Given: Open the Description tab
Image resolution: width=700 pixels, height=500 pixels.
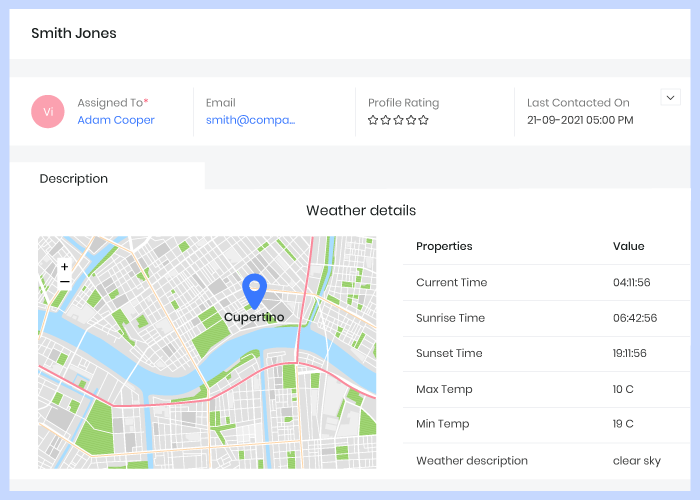Looking at the screenshot, I should [74, 178].
